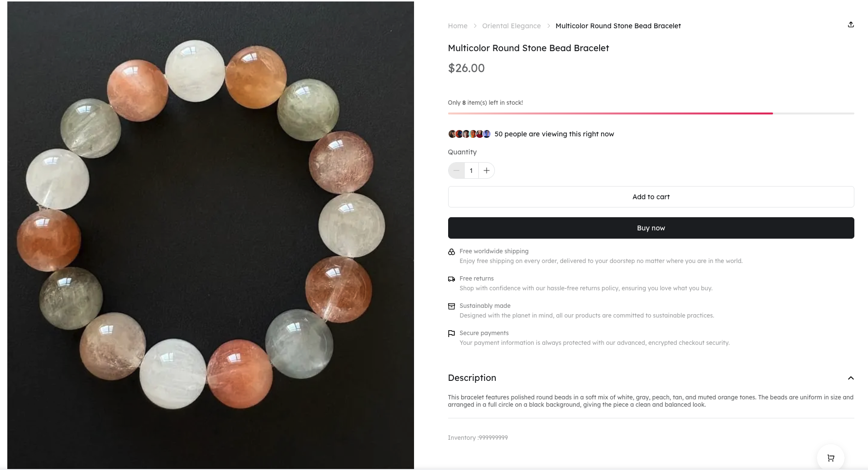The width and height of the screenshot is (868, 470).
Task: Click the viewer avatars next to 50 people
Action: [470, 134]
